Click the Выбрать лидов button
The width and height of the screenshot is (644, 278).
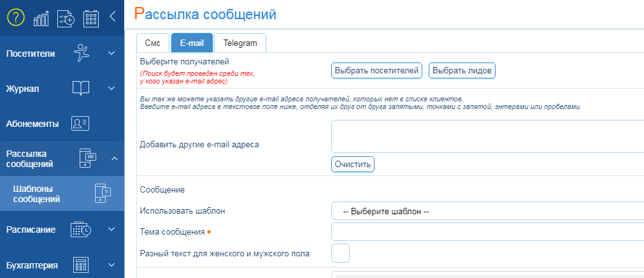click(x=462, y=71)
